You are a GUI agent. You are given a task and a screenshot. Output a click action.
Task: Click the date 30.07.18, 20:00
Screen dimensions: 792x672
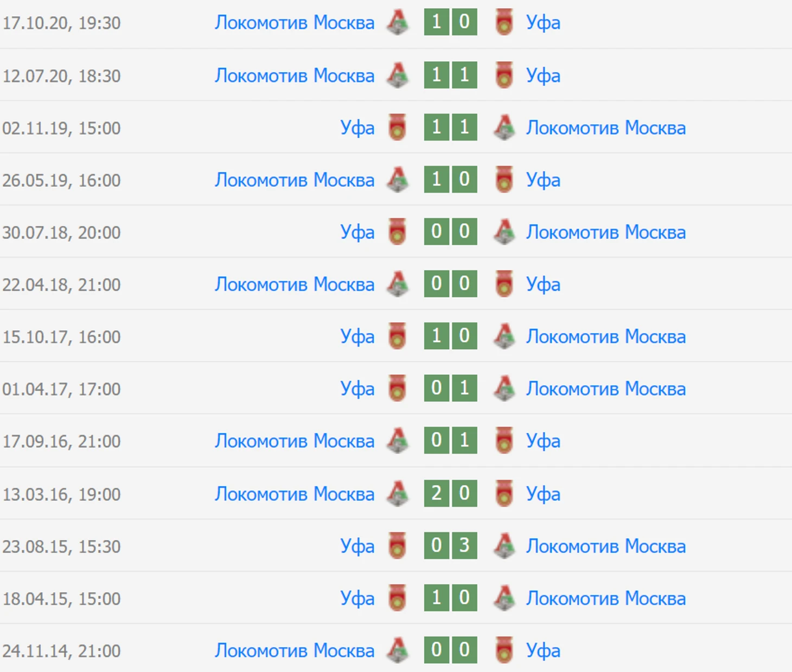[x=61, y=233]
